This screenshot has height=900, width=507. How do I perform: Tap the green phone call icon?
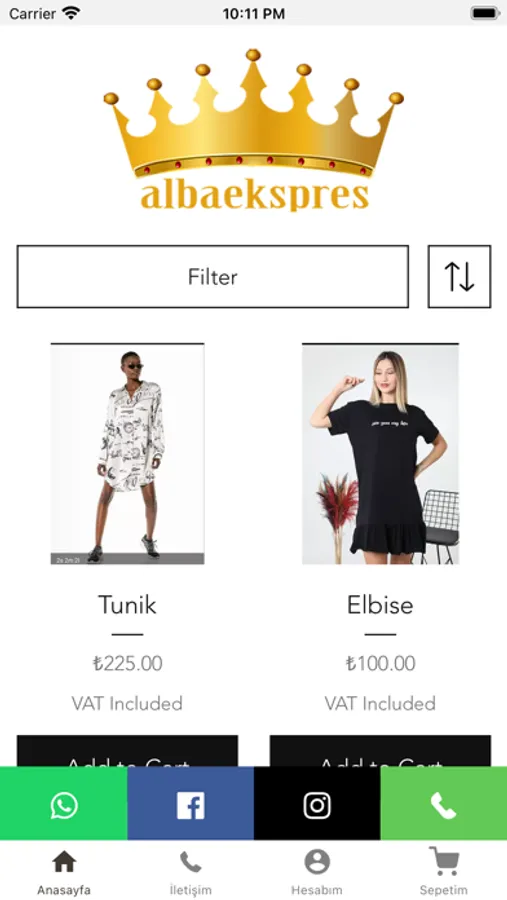(444, 805)
